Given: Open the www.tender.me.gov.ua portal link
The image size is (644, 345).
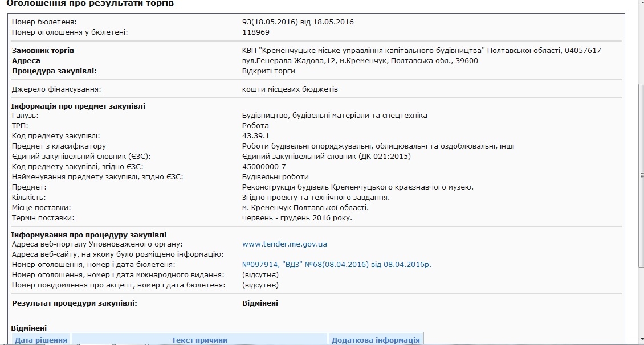Looking at the screenshot, I should click(x=284, y=244).
